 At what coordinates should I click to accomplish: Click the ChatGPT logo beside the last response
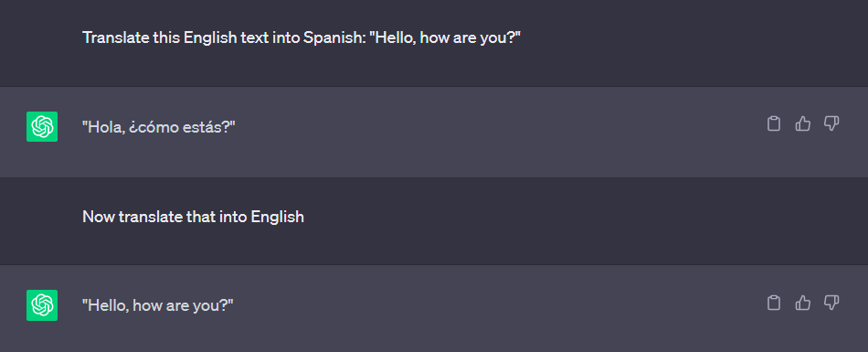click(x=42, y=304)
